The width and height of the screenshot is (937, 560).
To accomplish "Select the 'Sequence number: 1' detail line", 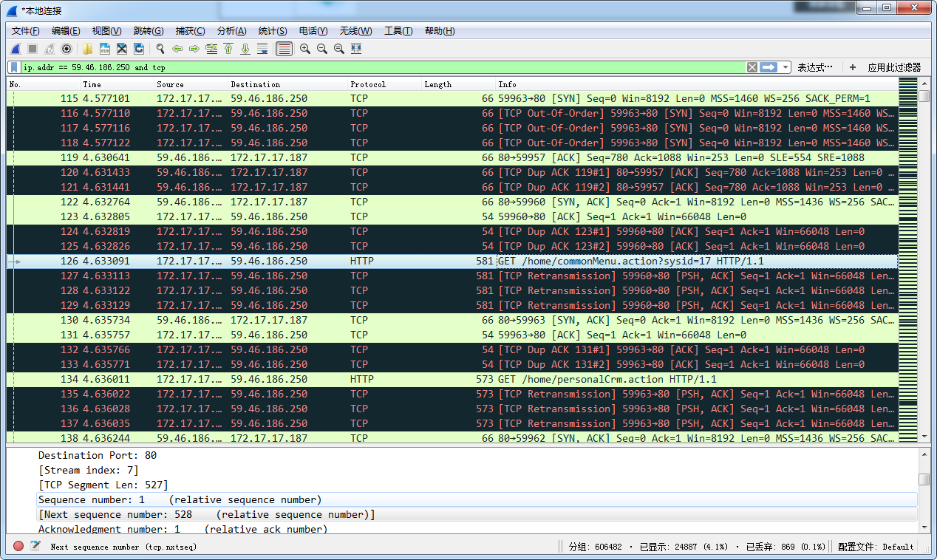I will [x=477, y=499].
